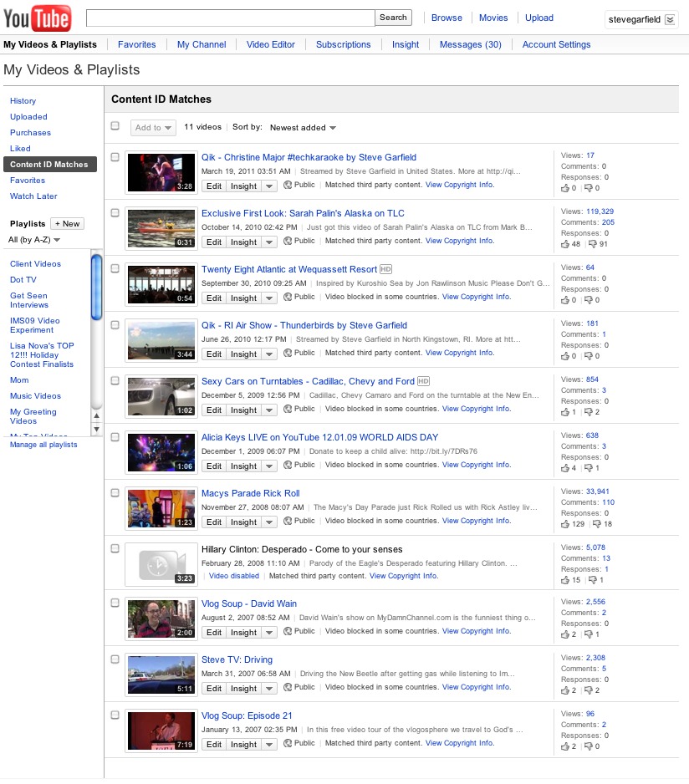Open more-actions arrow for Sarah Palin's Alaska video
This screenshot has width=689, height=784.
[269, 242]
